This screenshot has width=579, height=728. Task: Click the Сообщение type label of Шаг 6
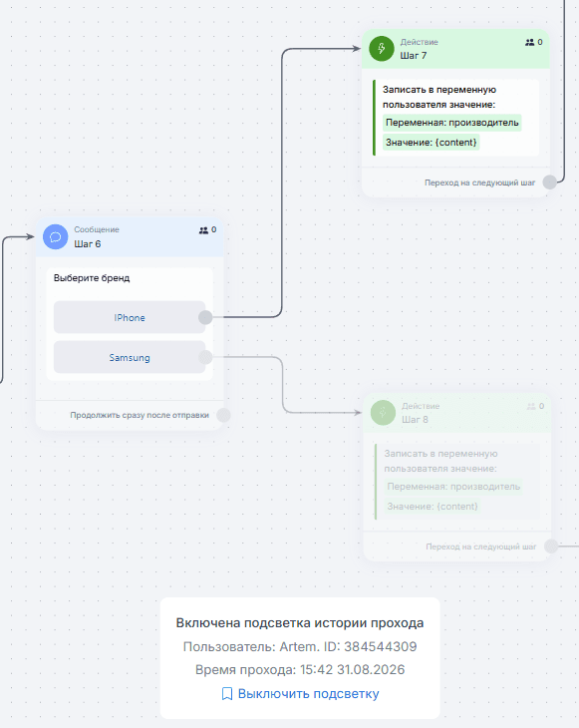(x=97, y=229)
